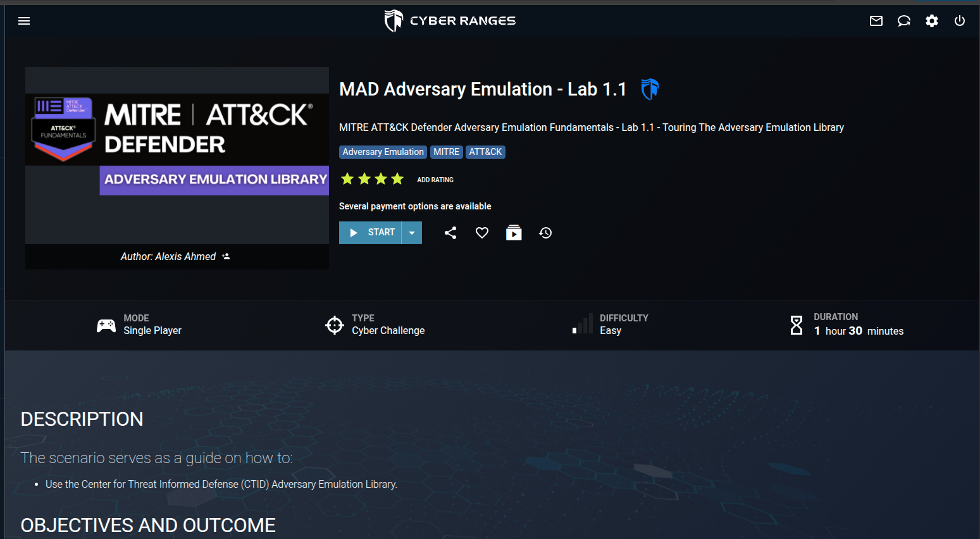Expand the START button dropdown arrow

click(412, 233)
